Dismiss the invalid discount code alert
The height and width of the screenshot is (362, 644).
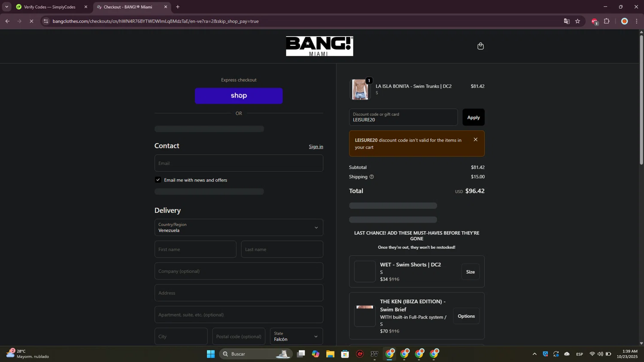coord(475,139)
